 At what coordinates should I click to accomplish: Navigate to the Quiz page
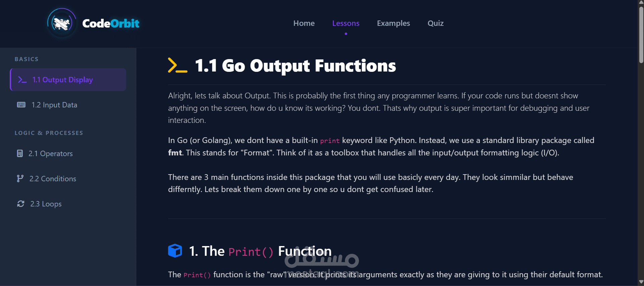click(435, 23)
